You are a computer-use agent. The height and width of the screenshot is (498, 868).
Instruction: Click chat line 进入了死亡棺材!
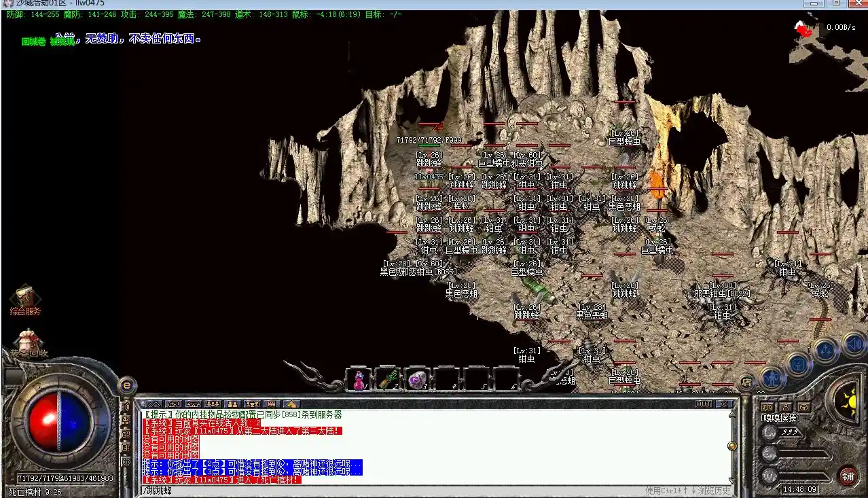[222, 480]
